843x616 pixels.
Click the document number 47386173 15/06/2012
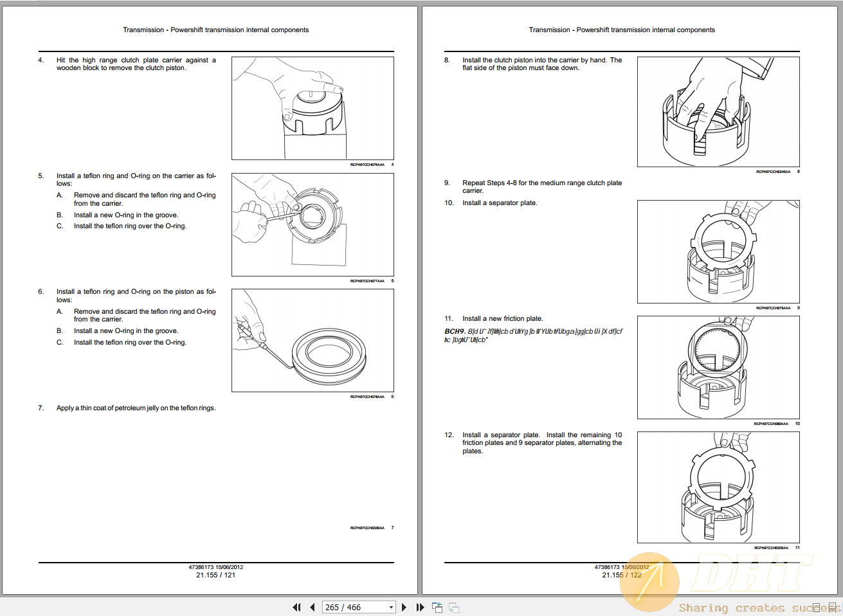[216, 567]
